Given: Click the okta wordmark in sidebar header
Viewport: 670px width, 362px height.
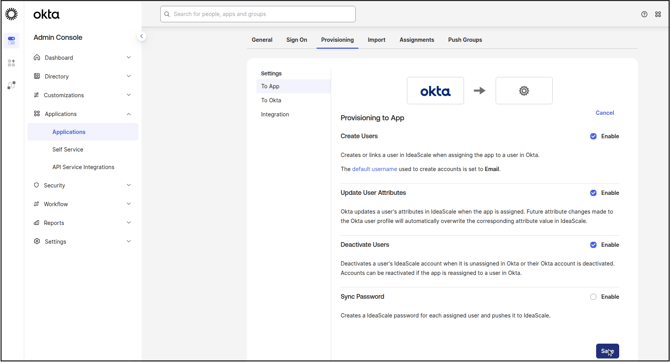Looking at the screenshot, I should (46, 15).
